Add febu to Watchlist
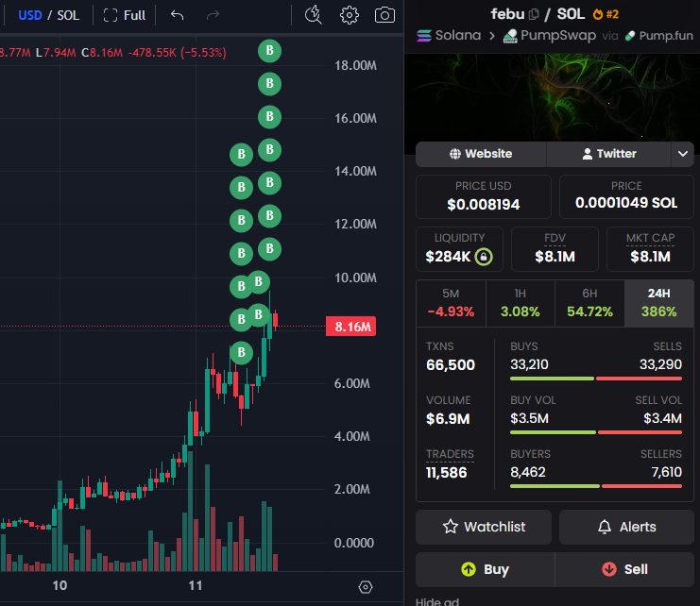The height and width of the screenshot is (606, 700). coord(484,527)
